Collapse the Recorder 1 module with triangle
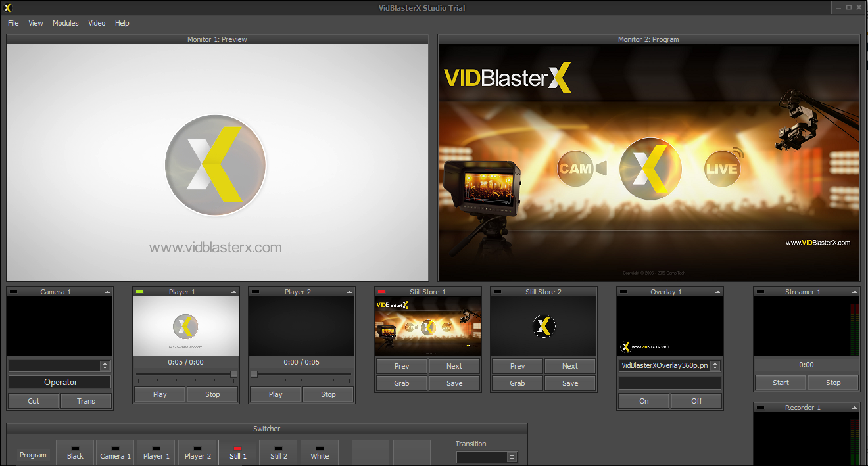 click(854, 408)
